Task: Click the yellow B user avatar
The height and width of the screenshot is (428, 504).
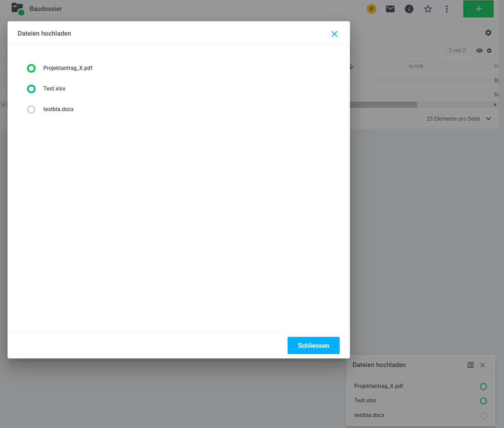Action: 371,9
